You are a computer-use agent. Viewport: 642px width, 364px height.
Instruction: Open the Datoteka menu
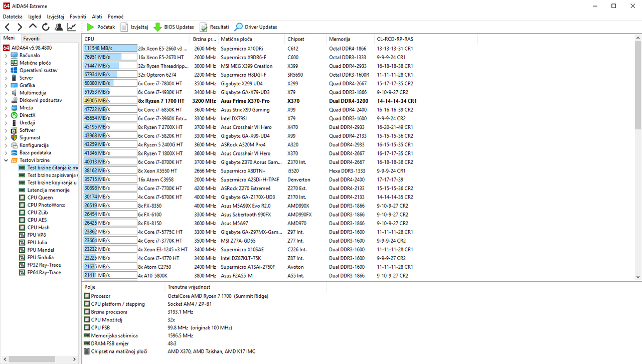click(x=13, y=17)
